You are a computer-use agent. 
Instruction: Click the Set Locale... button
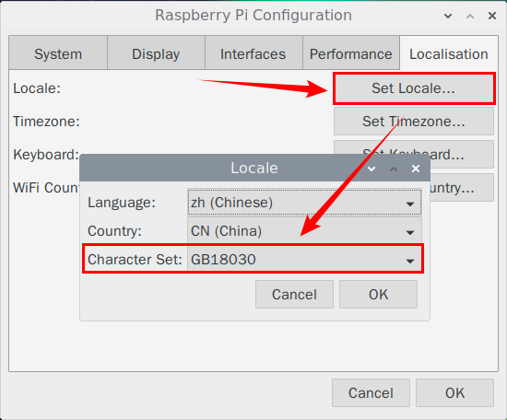coord(414,88)
